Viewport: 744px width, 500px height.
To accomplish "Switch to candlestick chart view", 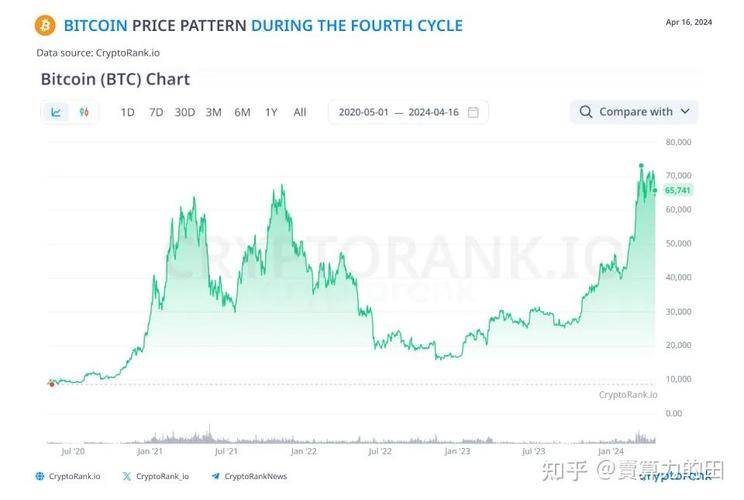I will 83,112.
